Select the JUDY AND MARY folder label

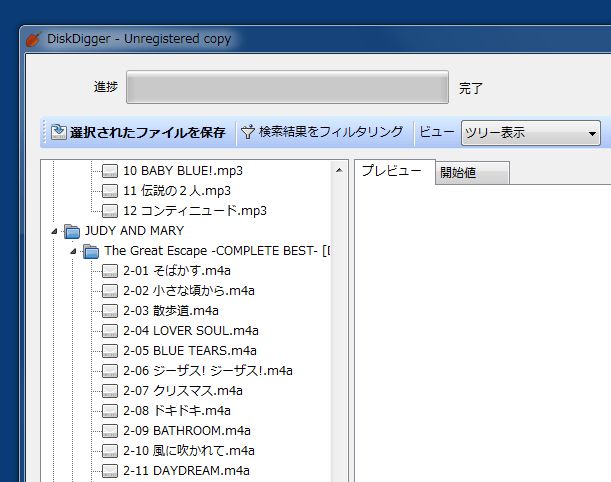click(x=134, y=231)
